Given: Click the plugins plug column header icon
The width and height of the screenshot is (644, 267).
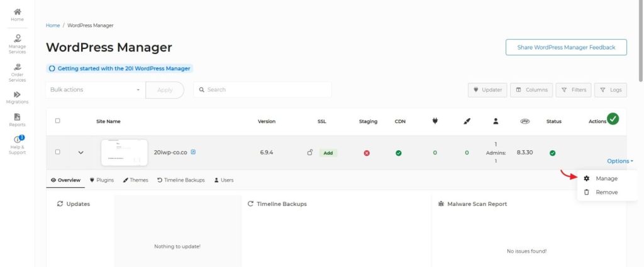Looking at the screenshot, I should tap(435, 121).
